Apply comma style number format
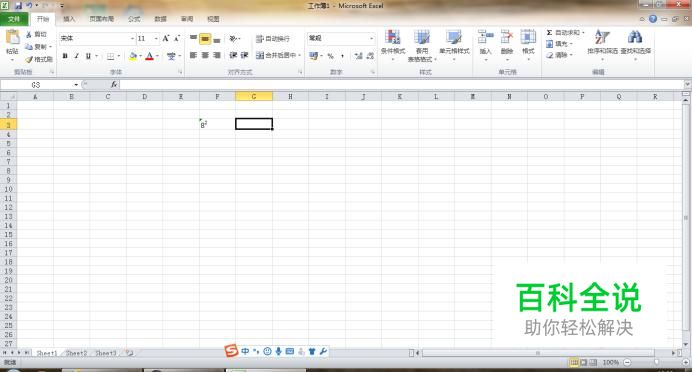The image size is (692, 372). [342, 56]
